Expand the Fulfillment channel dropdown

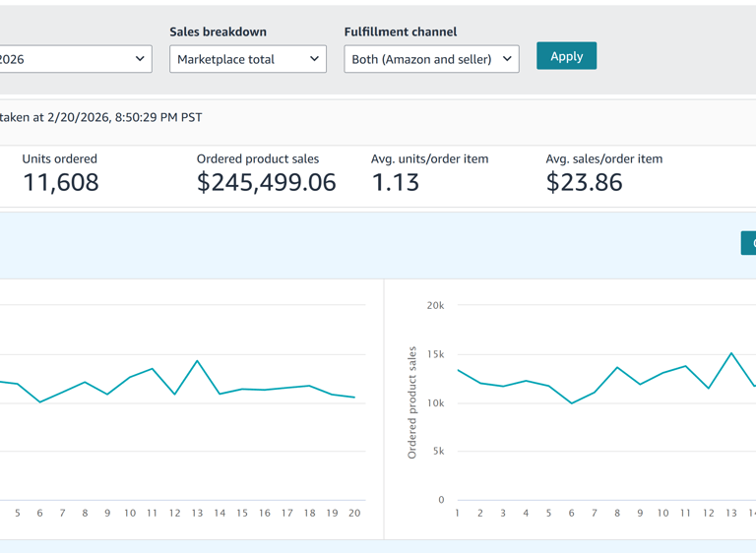coord(431,59)
